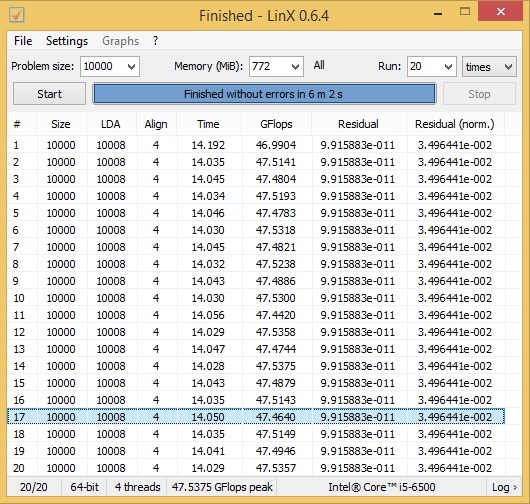Image resolution: width=530 pixels, height=504 pixels.
Task: Sort by the Size column header
Action: pos(61,124)
